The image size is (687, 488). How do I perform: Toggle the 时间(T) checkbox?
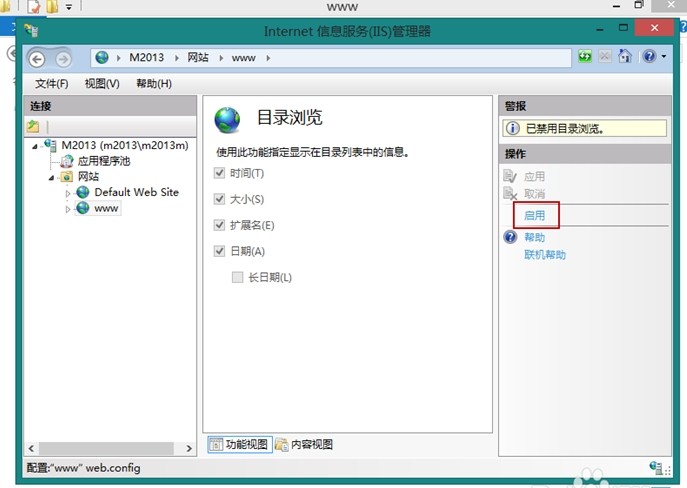pyautogui.click(x=219, y=173)
